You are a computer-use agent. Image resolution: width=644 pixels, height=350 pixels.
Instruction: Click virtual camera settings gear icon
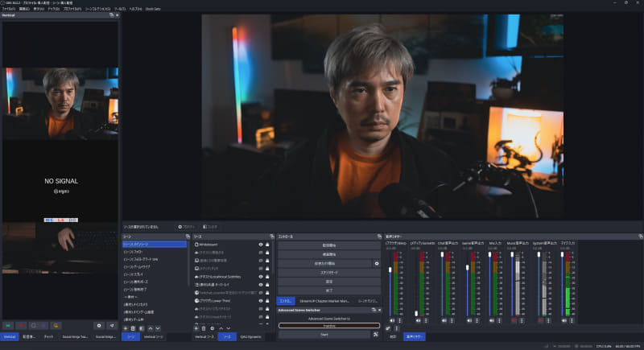(376, 263)
